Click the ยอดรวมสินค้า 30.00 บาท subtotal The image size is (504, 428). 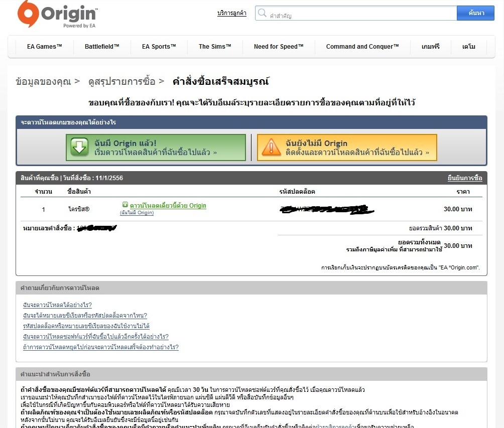(x=441, y=228)
